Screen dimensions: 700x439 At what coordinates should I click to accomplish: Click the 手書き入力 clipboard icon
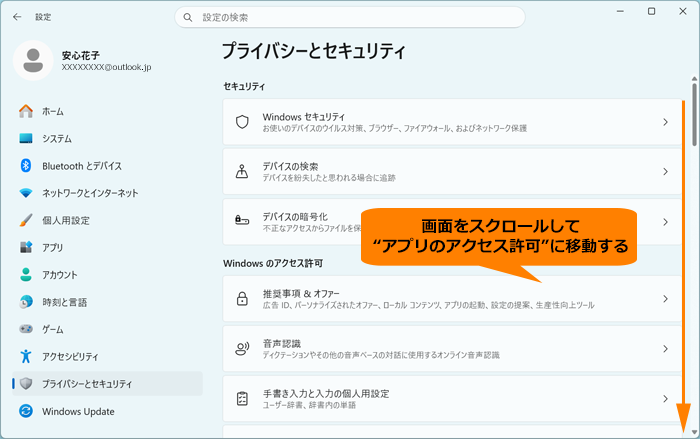(242, 398)
